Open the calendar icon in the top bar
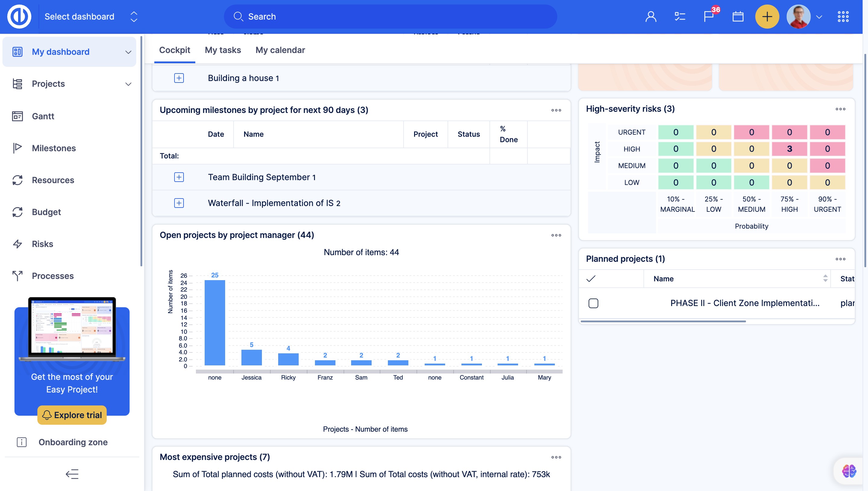868x491 pixels. [738, 16]
